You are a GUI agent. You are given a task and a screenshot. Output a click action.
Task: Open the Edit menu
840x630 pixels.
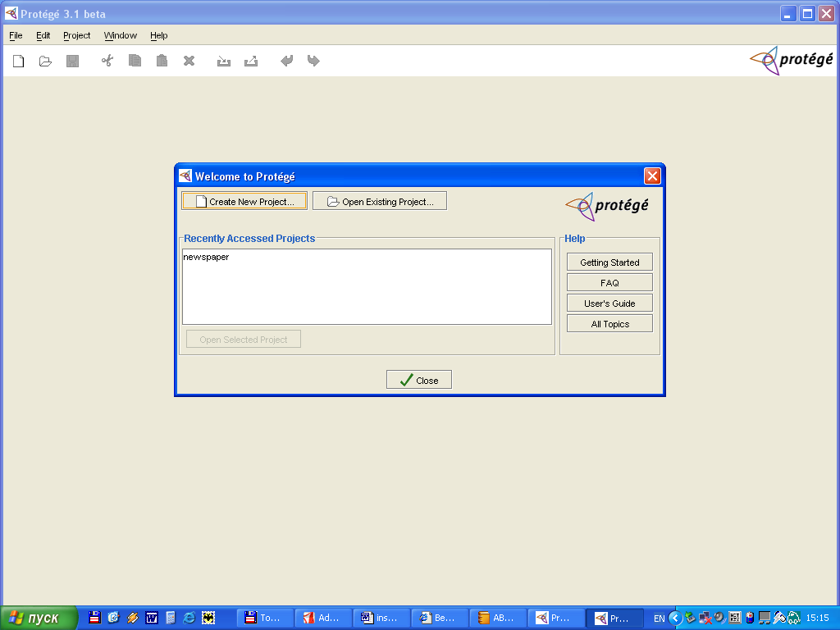43,35
